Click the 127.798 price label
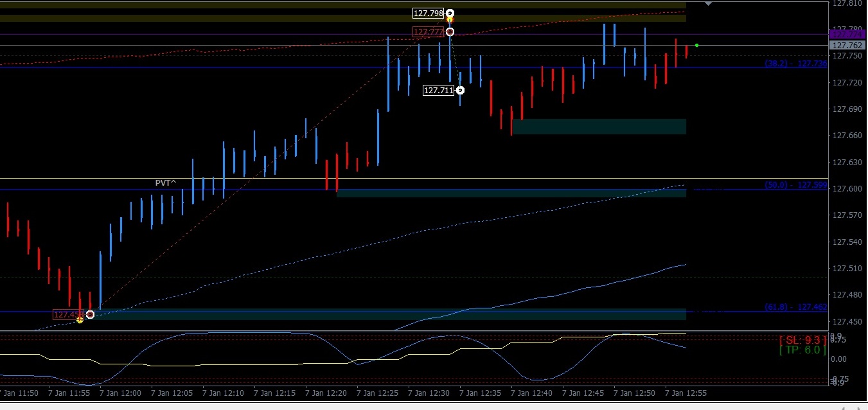 [429, 13]
